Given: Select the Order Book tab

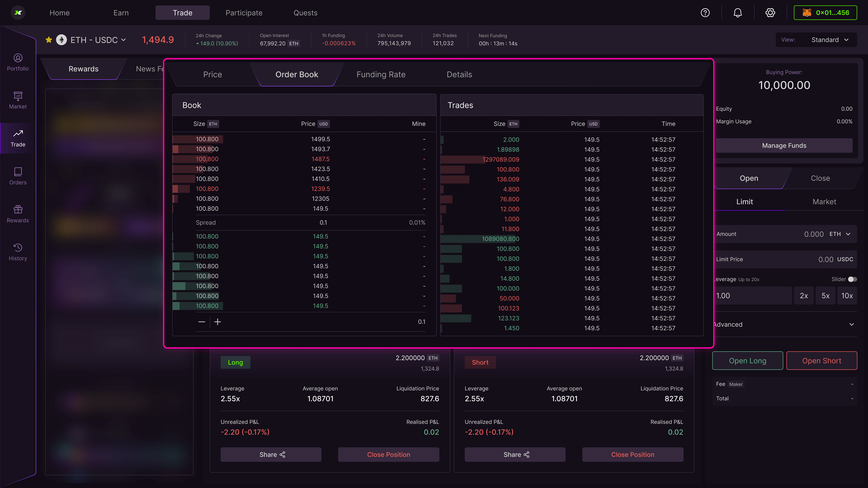Looking at the screenshot, I should [297, 74].
